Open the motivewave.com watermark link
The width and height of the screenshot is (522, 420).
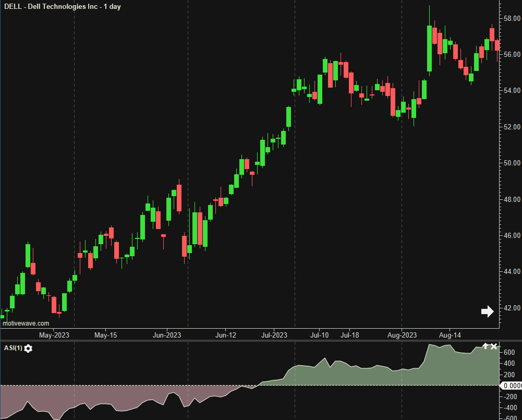coord(26,323)
